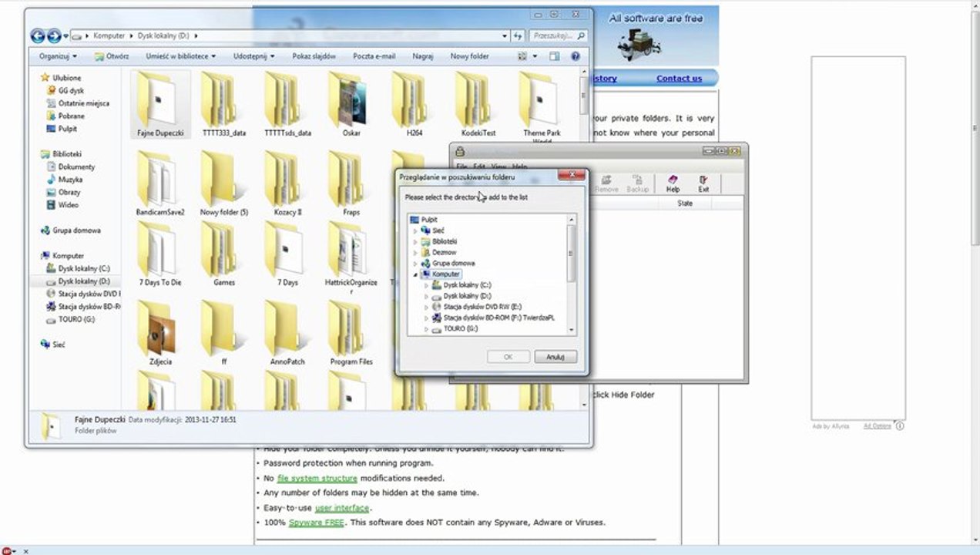Click the Help icon in Hide Folder toolbar

673,183
